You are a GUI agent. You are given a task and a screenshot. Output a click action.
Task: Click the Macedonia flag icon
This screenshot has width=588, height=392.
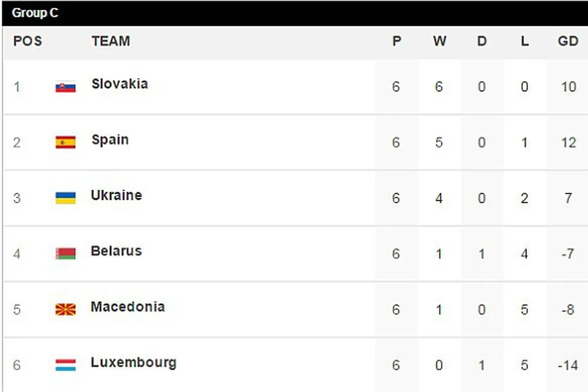pyautogui.click(x=66, y=309)
